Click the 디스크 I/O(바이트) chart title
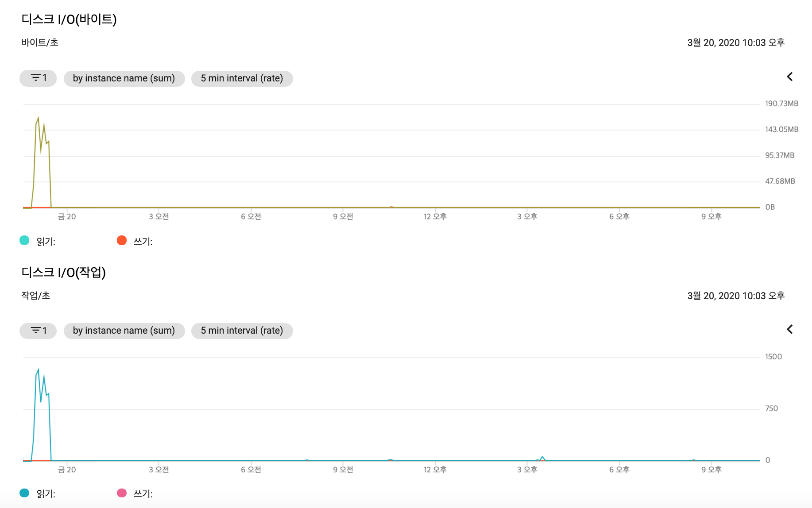Viewport: 812px width, 508px height. pyautogui.click(x=69, y=19)
